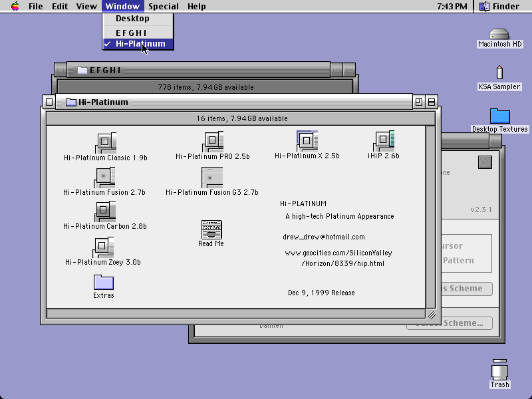Close the EFGHI window

pos(61,70)
